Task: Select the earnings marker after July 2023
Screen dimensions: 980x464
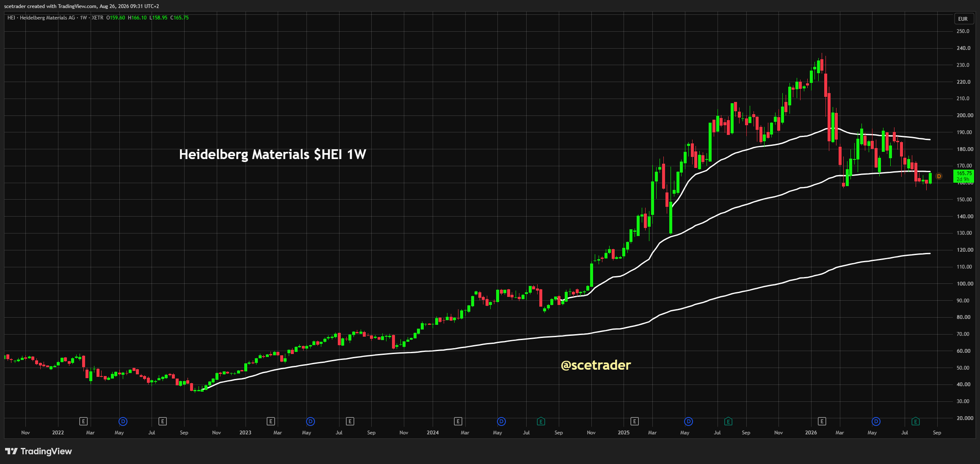Action: click(x=350, y=421)
